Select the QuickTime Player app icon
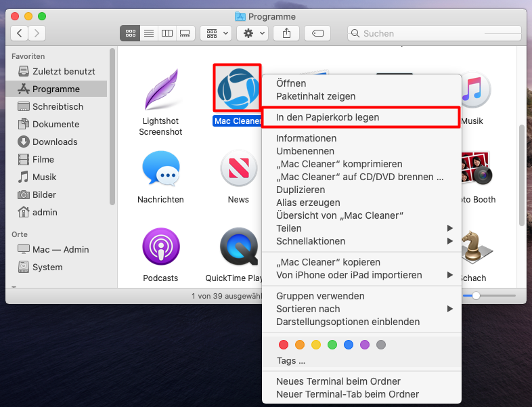The image size is (532, 407). (x=239, y=247)
